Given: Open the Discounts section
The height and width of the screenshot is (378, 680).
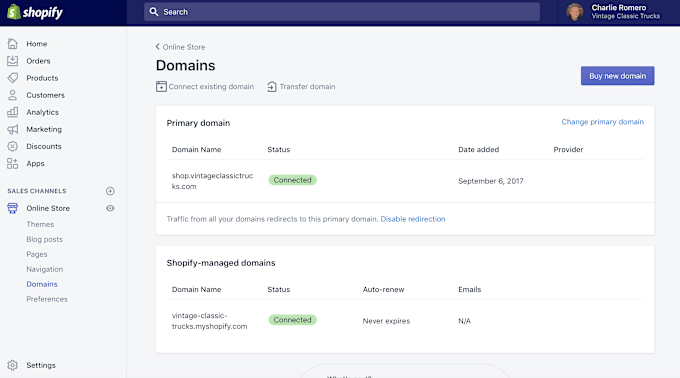Looking at the screenshot, I should pos(44,147).
